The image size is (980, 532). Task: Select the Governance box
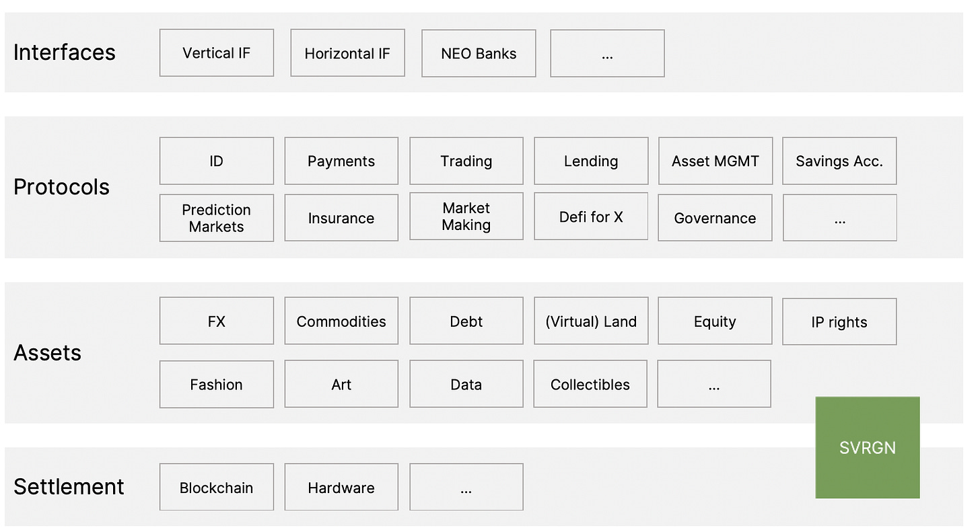[x=715, y=218]
